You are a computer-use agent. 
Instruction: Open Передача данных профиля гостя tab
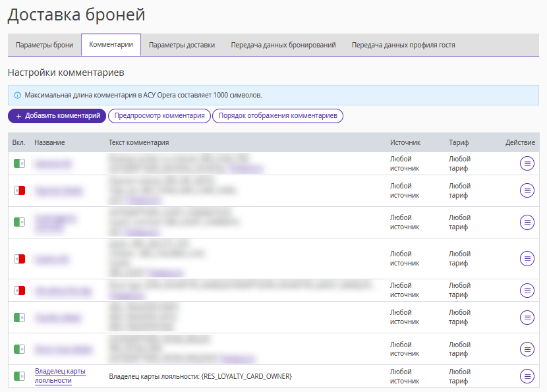coord(403,45)
